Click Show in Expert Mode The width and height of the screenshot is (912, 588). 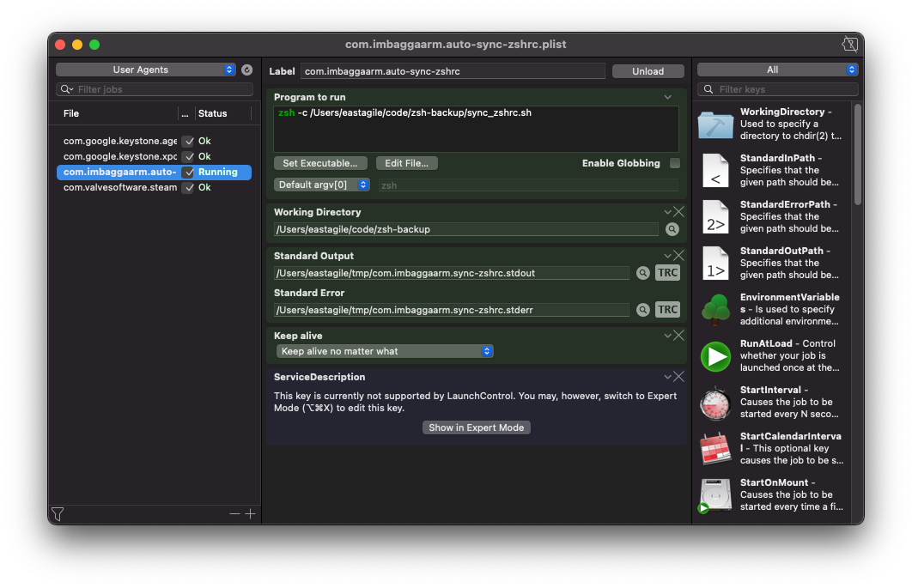click(476, 427)
